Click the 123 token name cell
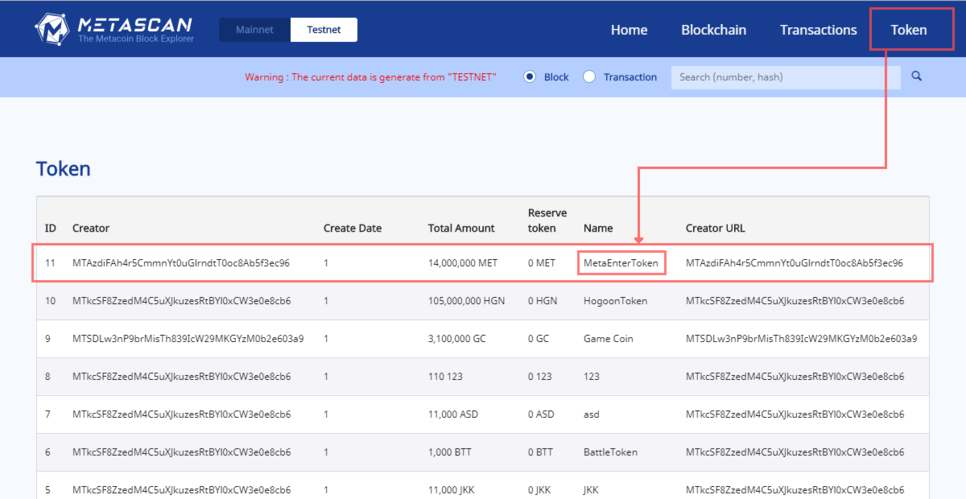966x499 pixels. 590,376
